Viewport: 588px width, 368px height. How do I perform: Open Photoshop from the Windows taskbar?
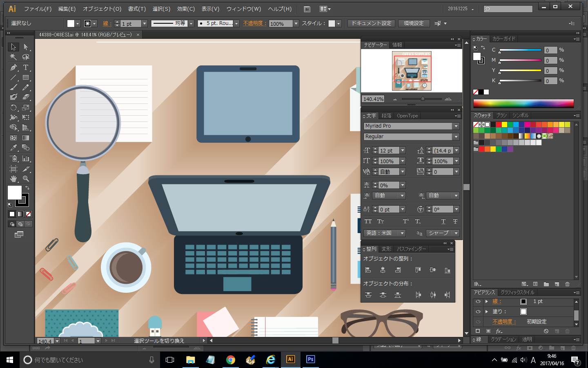pos(310,359)
